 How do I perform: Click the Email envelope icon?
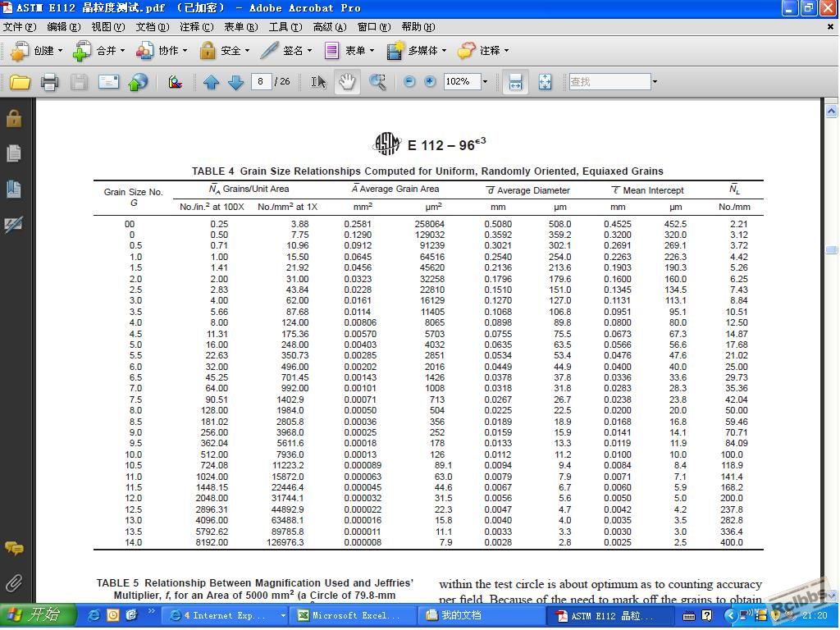point(108,82)
